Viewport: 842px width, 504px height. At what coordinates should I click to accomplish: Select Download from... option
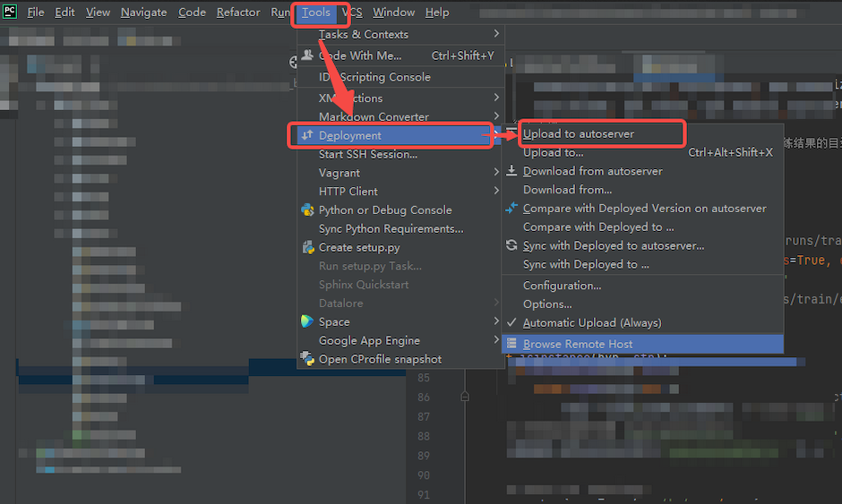point(642,190)
